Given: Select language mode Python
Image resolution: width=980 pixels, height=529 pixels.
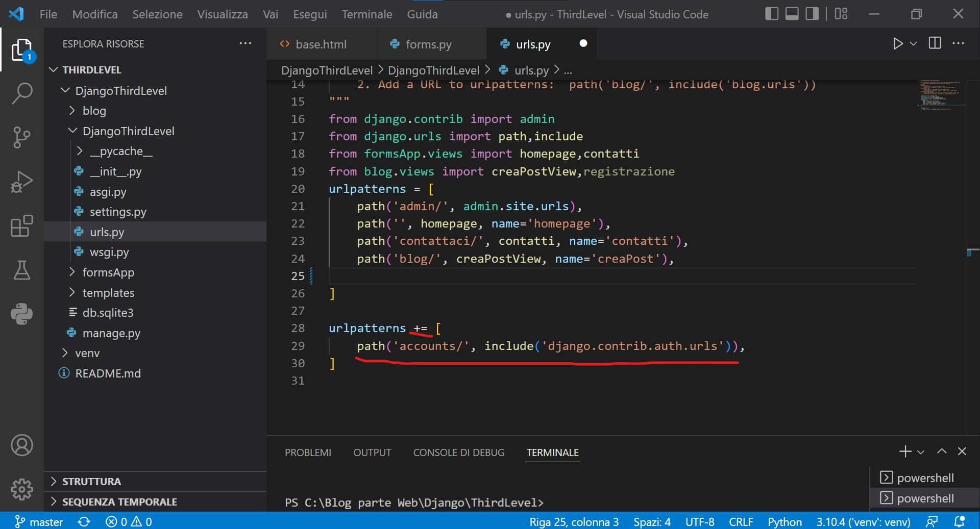Looking at the screenshot, I should pyautogui.click(x=785, y=521).
